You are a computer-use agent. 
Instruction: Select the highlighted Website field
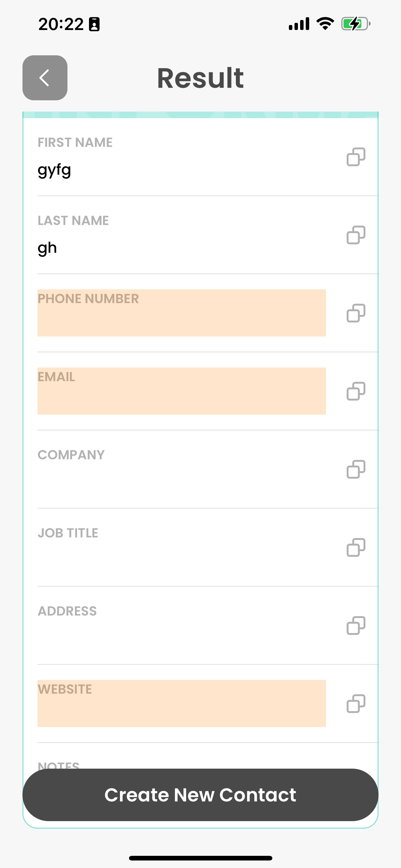pos(181,704)
